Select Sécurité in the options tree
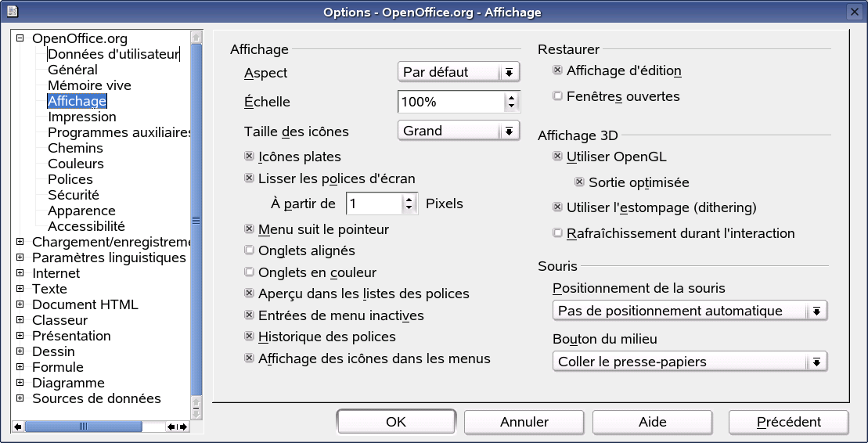This screenshot has width=868, height=443. [73, 195]
